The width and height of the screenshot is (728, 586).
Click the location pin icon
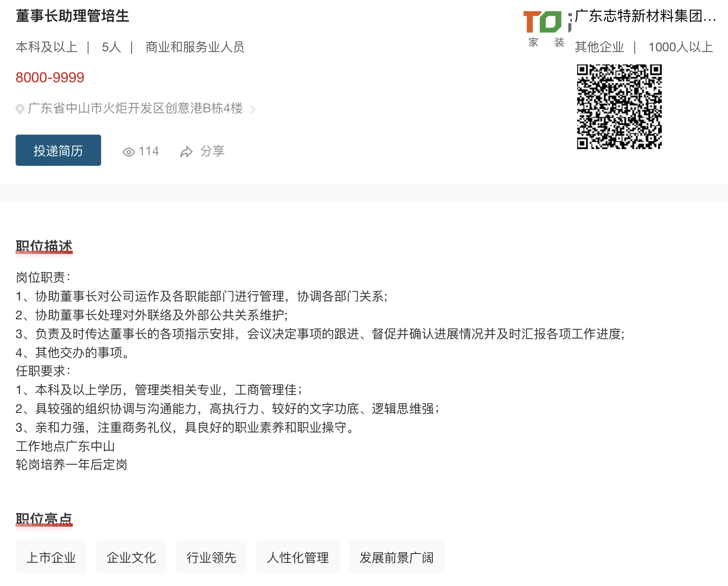20,109
